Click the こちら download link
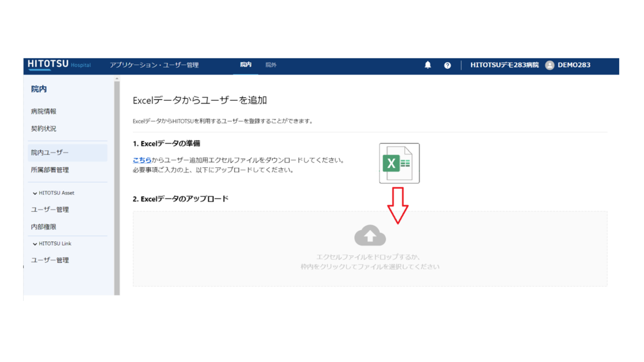The image size is (644, 362). [x=142, y=160]
